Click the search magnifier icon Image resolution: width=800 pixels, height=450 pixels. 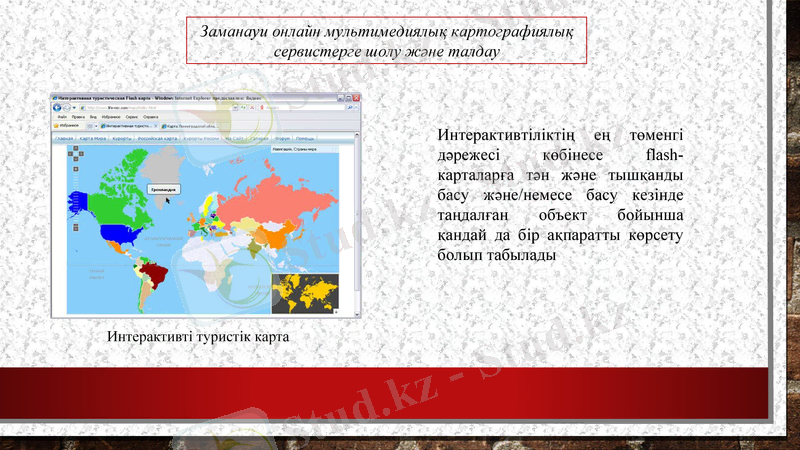(x=349, y=108)
